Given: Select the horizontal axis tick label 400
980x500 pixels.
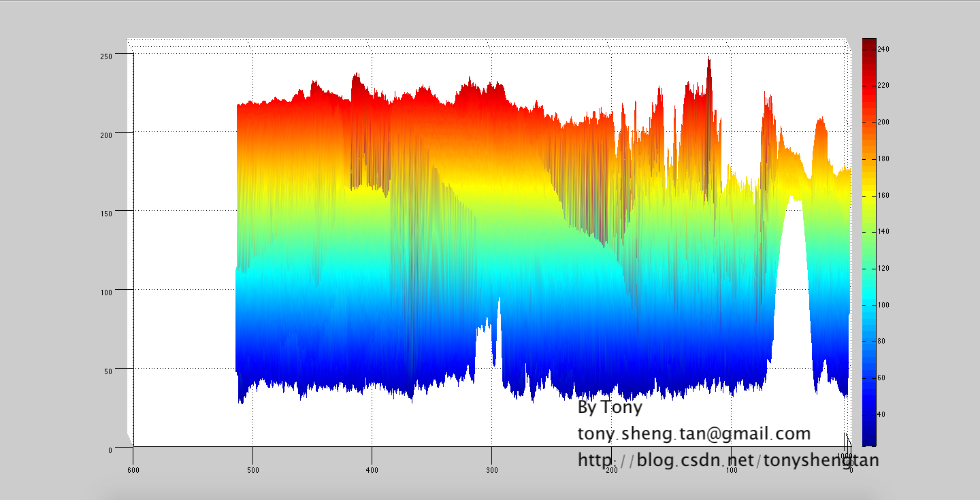Looking at the screenshot, I should pos(372,470).
